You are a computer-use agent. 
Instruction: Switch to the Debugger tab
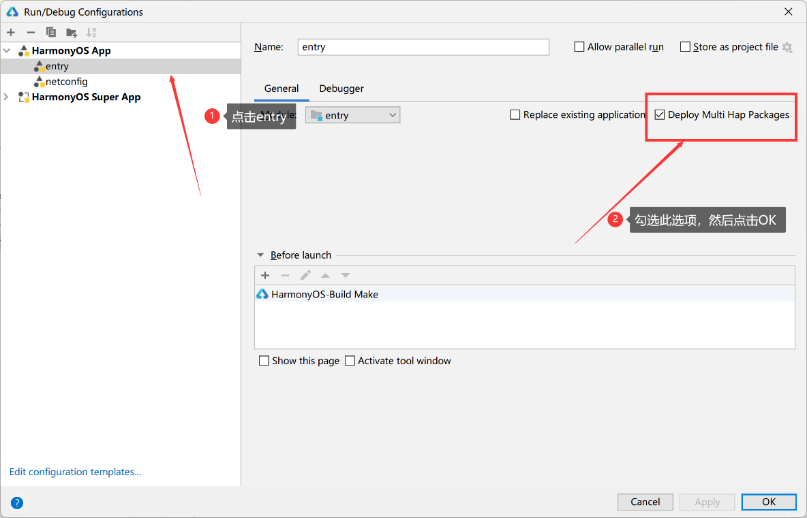[x=341, y=89]
